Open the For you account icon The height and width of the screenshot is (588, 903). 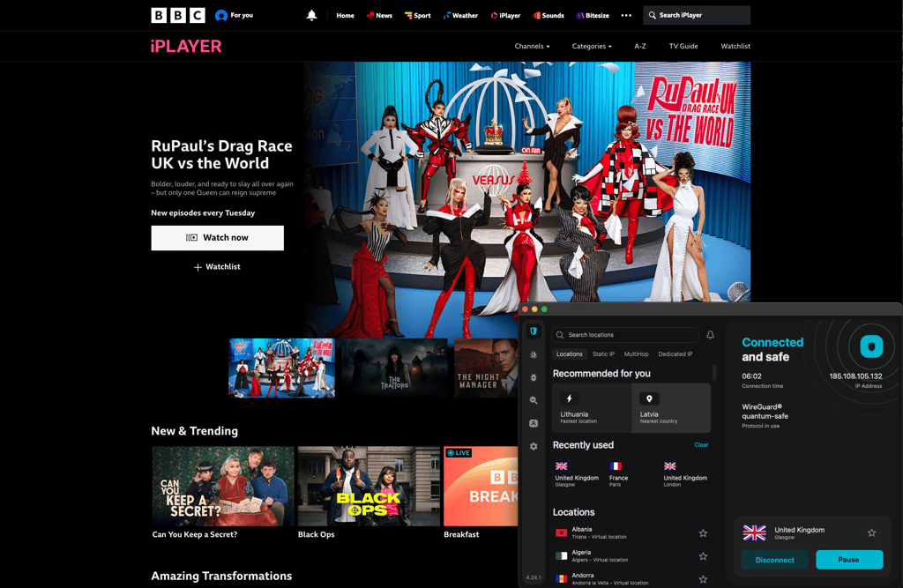click(x=221, y=16)
